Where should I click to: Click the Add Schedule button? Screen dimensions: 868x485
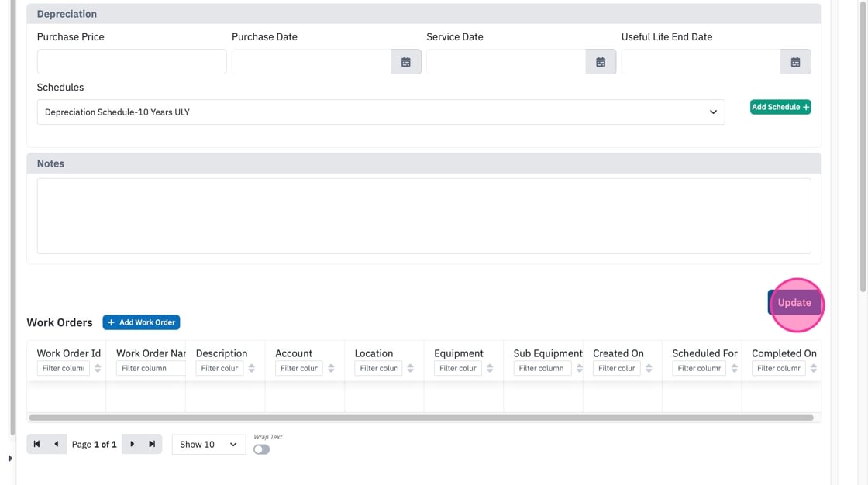780,107
